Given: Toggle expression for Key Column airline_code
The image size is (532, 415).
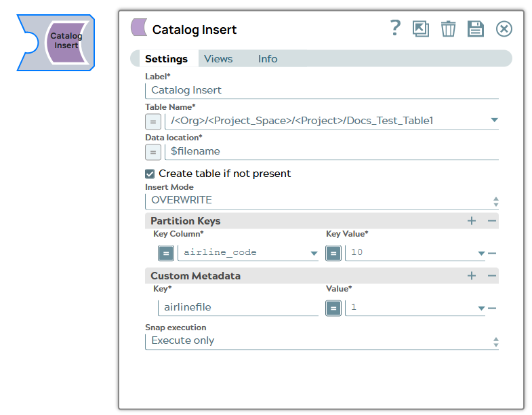Looking at the screenshot, I should click(166, 253).
